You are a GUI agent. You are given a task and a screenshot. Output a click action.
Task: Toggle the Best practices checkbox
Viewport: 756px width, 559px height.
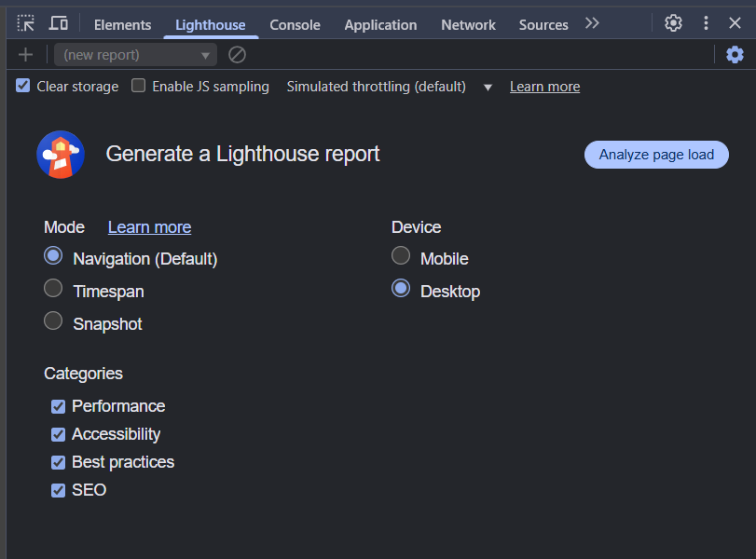(x=59, y=463)
